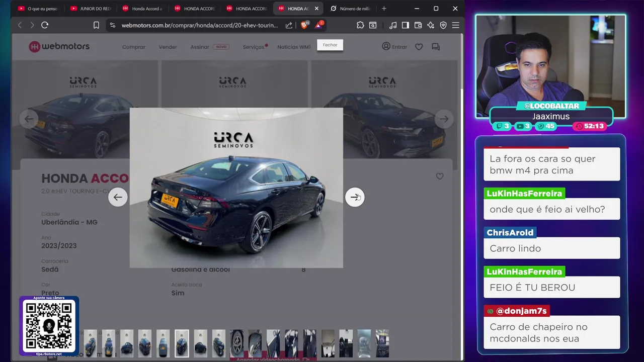Open the Brave VPN shield icon
Screen dimensions: 644x362
pos(443,25)
